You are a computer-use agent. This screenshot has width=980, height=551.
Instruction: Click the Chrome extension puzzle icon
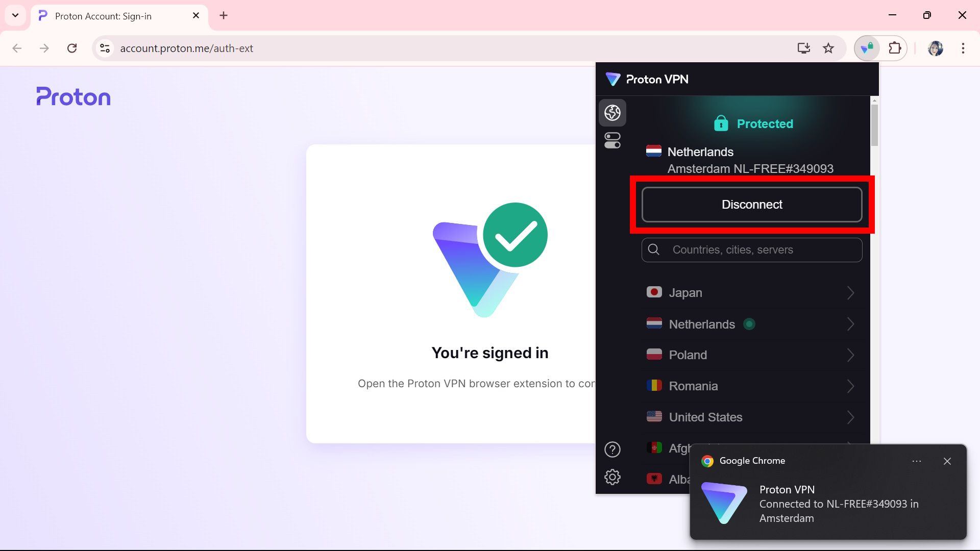tap(895, 48)
